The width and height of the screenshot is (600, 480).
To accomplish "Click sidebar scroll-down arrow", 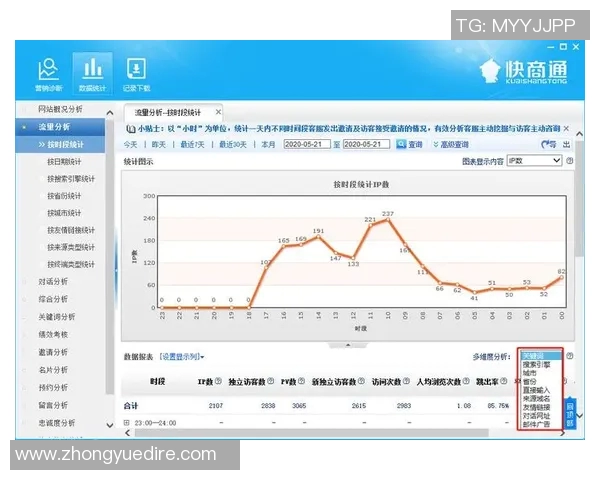I will [110, 425].
